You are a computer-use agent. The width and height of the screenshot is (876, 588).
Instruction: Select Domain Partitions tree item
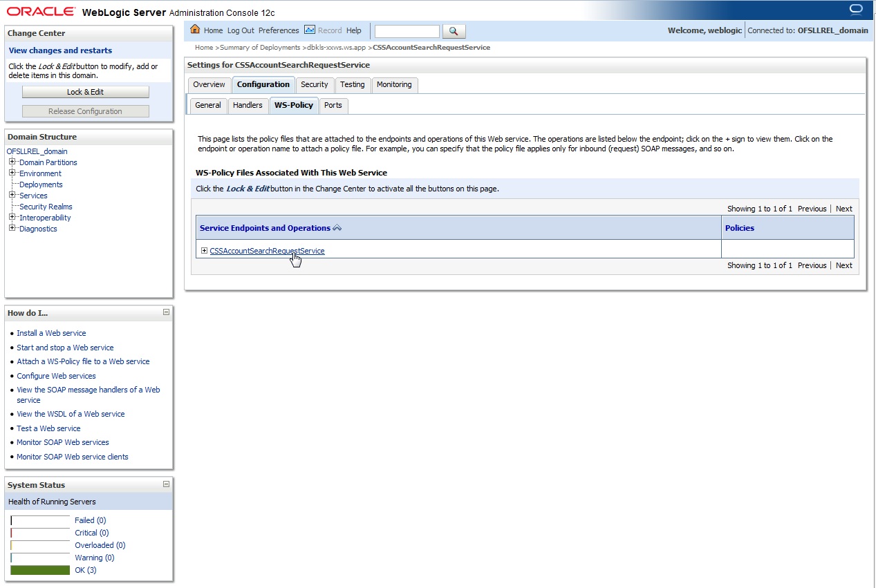click(48, 162)
